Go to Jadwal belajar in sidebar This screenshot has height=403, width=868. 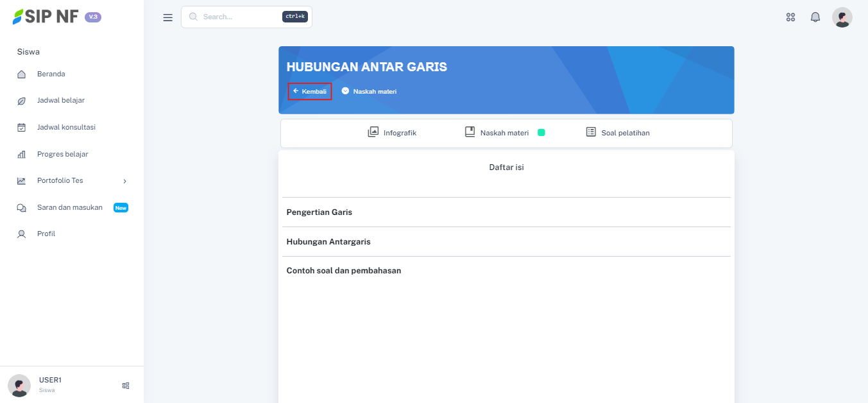60,101
